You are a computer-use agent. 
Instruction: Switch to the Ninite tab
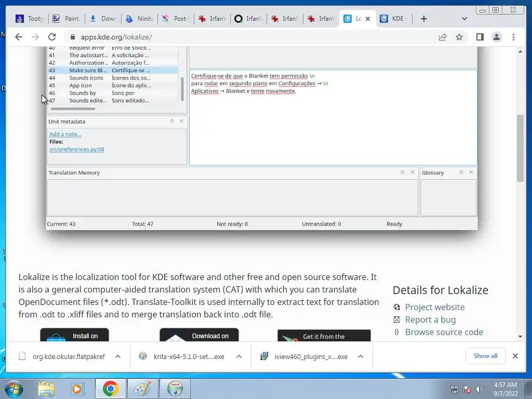point(139,19)
